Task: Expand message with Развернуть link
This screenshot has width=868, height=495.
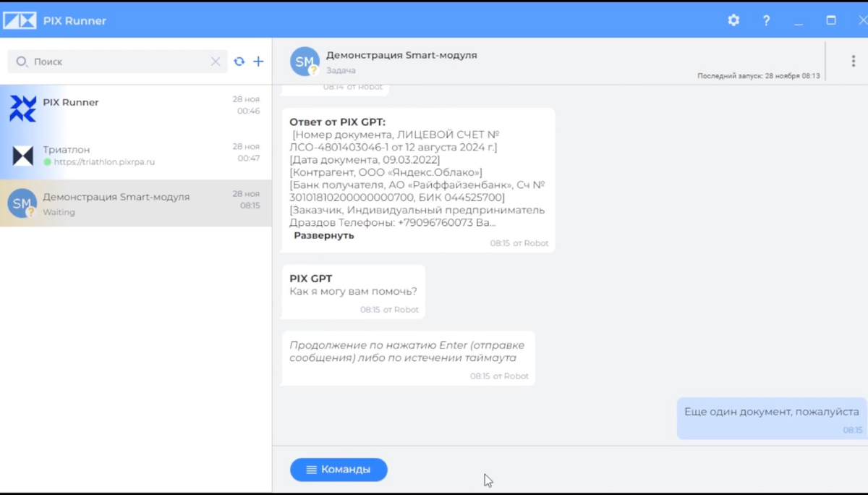Action: 324,235
